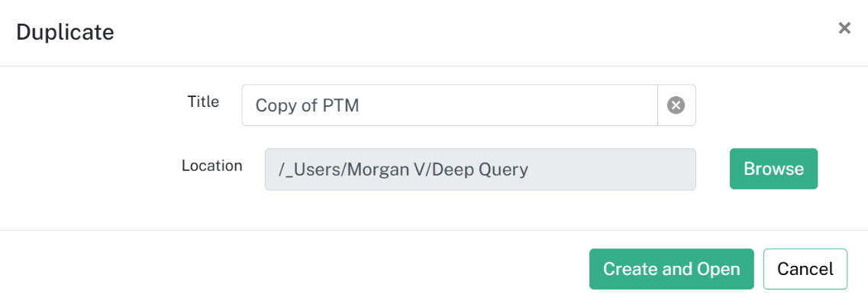This screenshot has height=304, width=868.
Task: Click the empty area right of Copy of PTM text
Action: [x=508, y=105]
